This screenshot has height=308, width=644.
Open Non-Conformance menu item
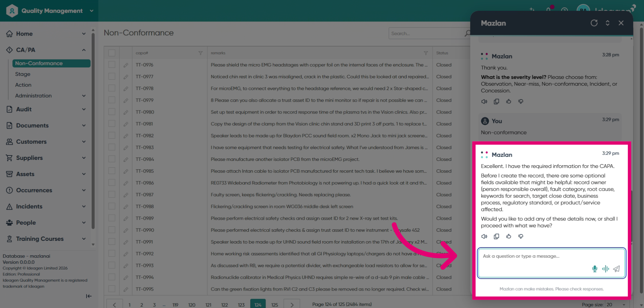(x=51, y=63)
